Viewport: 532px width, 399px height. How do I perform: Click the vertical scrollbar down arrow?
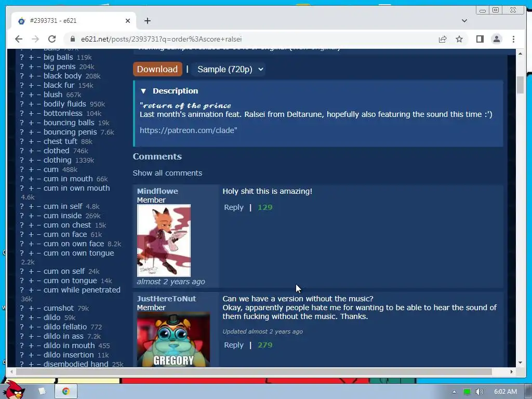point(520,362)
